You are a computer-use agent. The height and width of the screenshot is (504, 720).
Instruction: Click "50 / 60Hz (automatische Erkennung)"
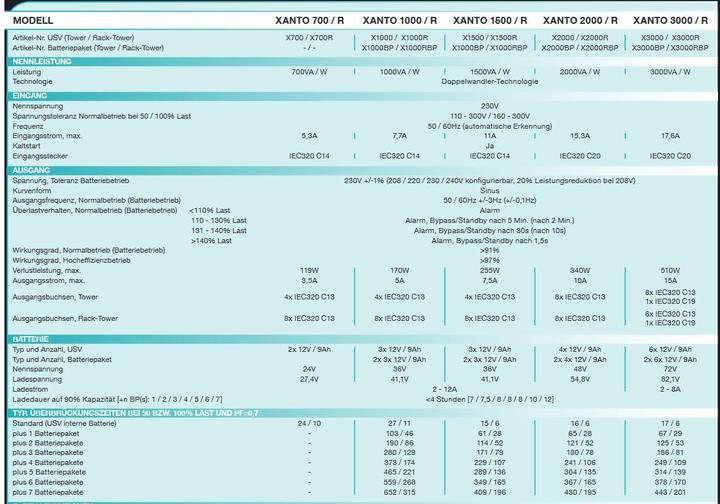click(489, 126)
